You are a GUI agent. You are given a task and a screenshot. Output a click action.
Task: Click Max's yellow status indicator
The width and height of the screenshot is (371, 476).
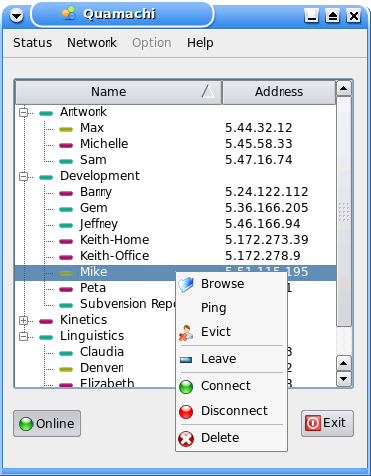click(x=66, y=129)
